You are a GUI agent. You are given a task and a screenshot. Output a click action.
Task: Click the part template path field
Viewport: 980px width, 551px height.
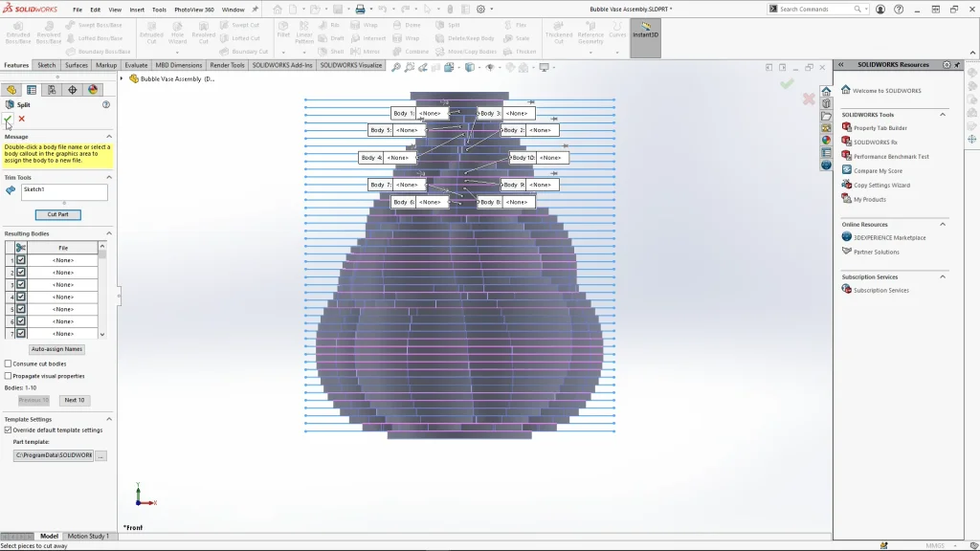[x=54, y=455]
